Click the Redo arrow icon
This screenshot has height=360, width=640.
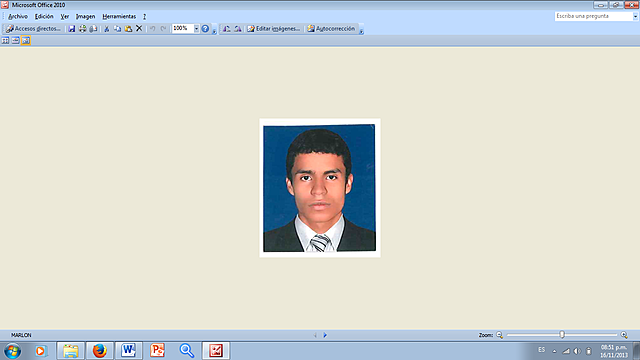click(163, 29)
